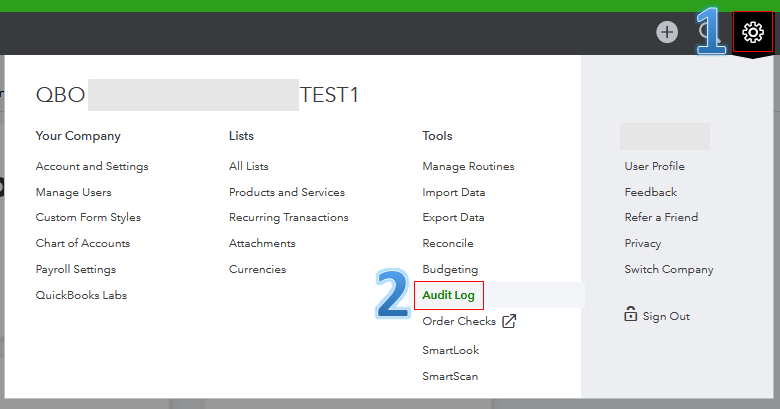This screenshot has height=409, width=780.
Task: Click the QBO company name text
Action: pyautogui.click(x=197, y=95)
